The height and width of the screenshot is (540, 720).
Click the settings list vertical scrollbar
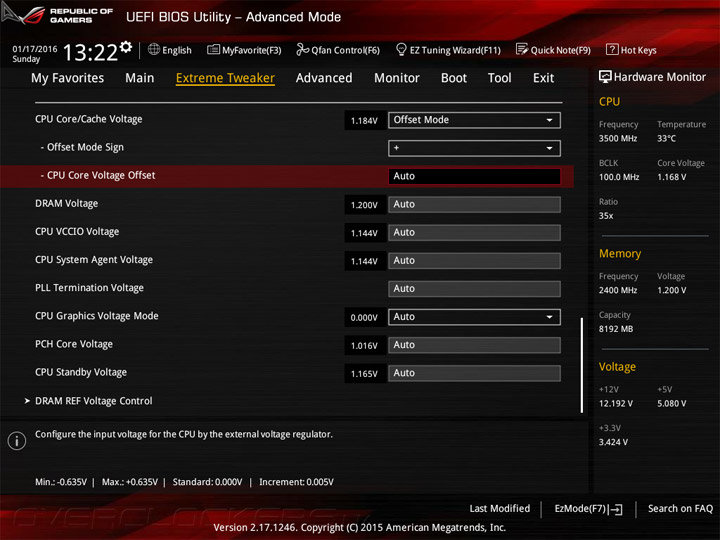[582, 365]
